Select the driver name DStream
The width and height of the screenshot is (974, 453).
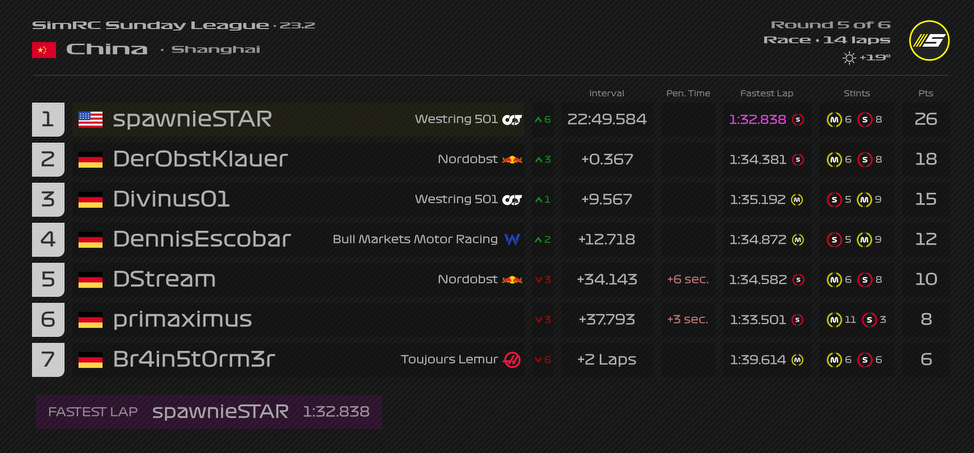point(164,280)
